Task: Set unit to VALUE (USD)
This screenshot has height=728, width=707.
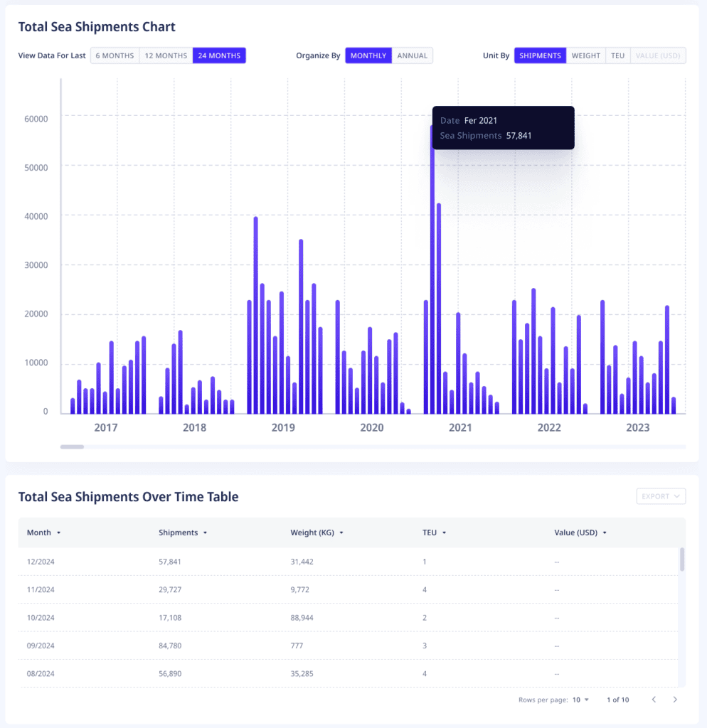Action: (658, 55)
